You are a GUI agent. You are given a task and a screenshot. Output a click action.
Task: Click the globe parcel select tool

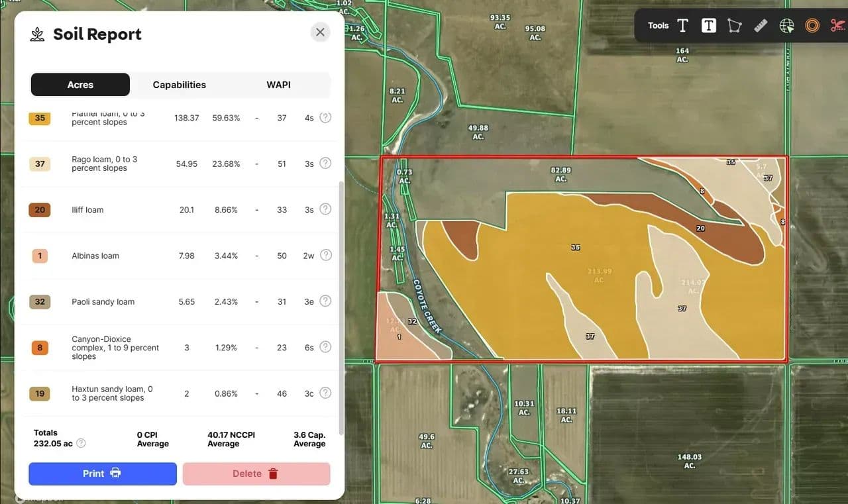pyautogui.click(x=786, y=26)
